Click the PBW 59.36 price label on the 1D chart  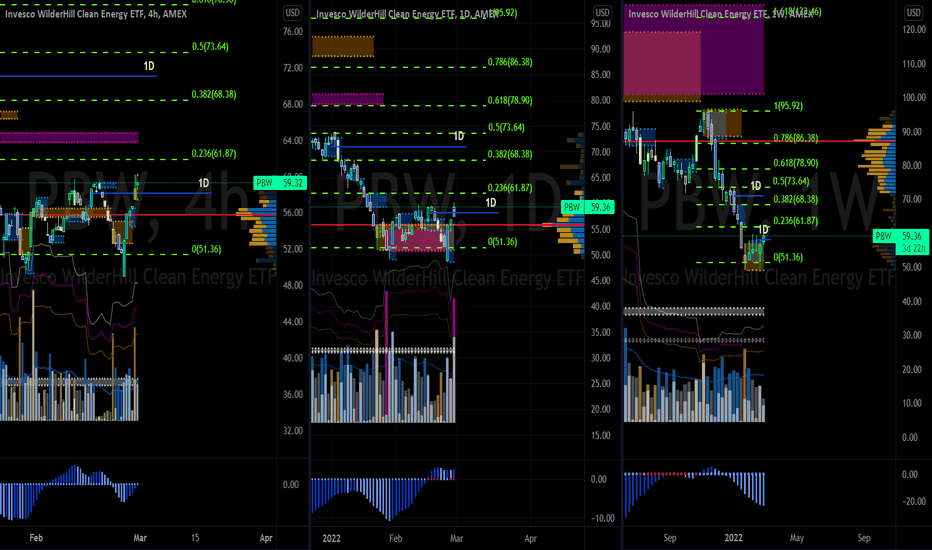[x=587, y=207]
